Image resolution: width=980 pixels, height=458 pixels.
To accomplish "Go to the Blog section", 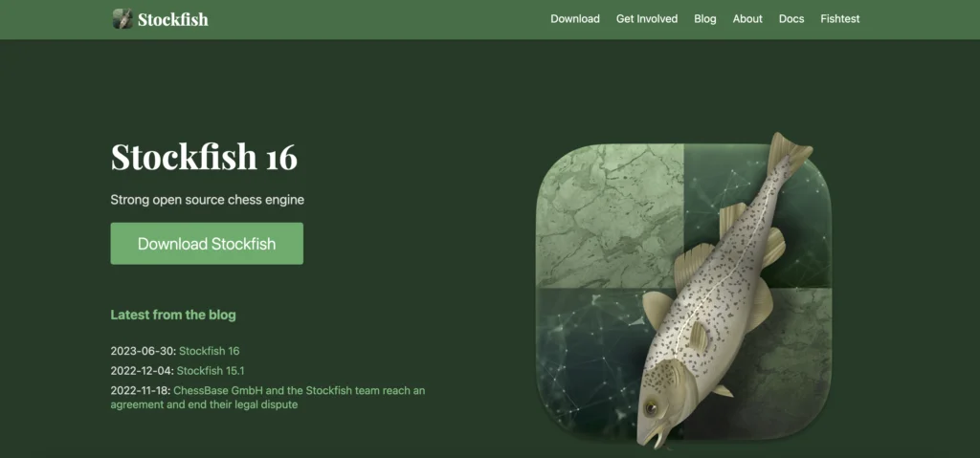I will tap(705, 19).
